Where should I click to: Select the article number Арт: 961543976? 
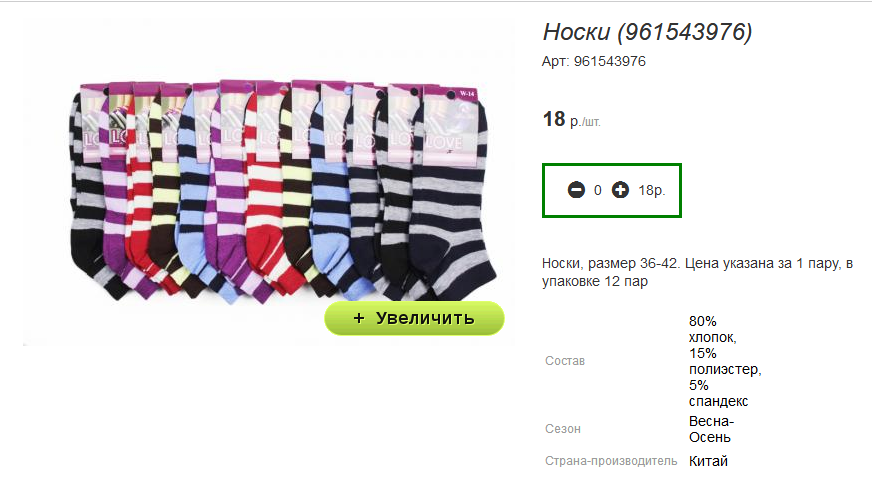click(593, 61)
